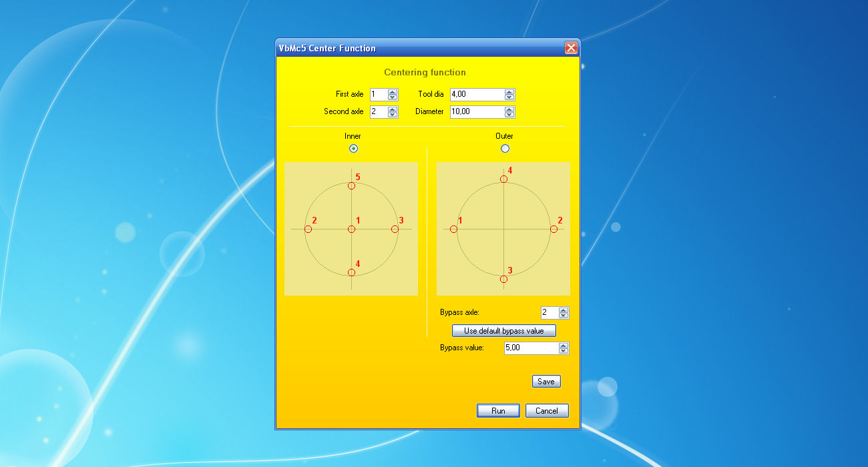Increase Tool dia value with up arrow
868x467 pixels.
(509, 92)
